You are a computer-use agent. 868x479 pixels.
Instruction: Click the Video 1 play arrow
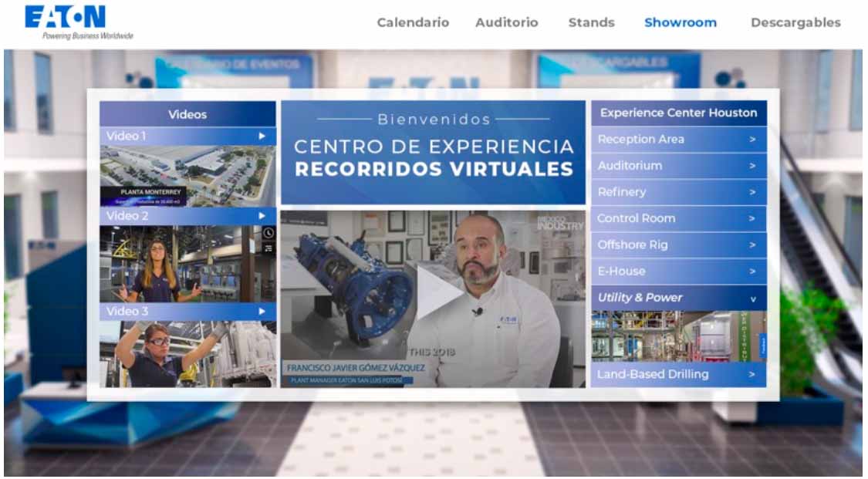(262, 137)
